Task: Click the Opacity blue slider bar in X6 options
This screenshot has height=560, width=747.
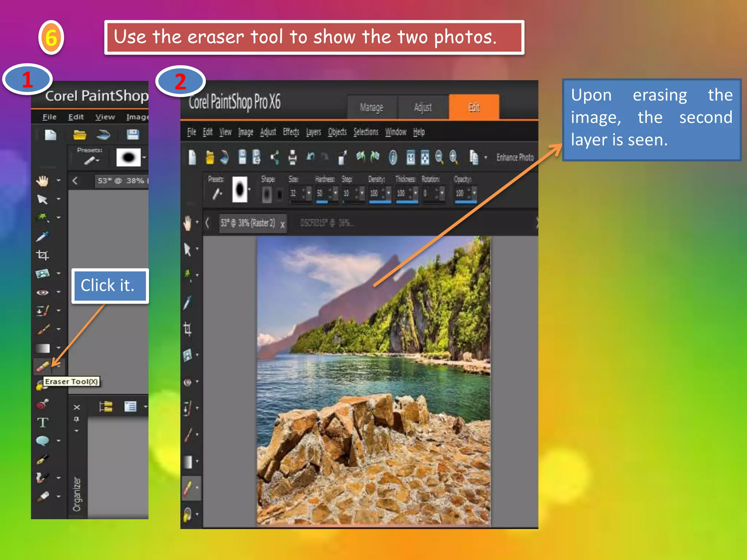Action: [465, 201]
